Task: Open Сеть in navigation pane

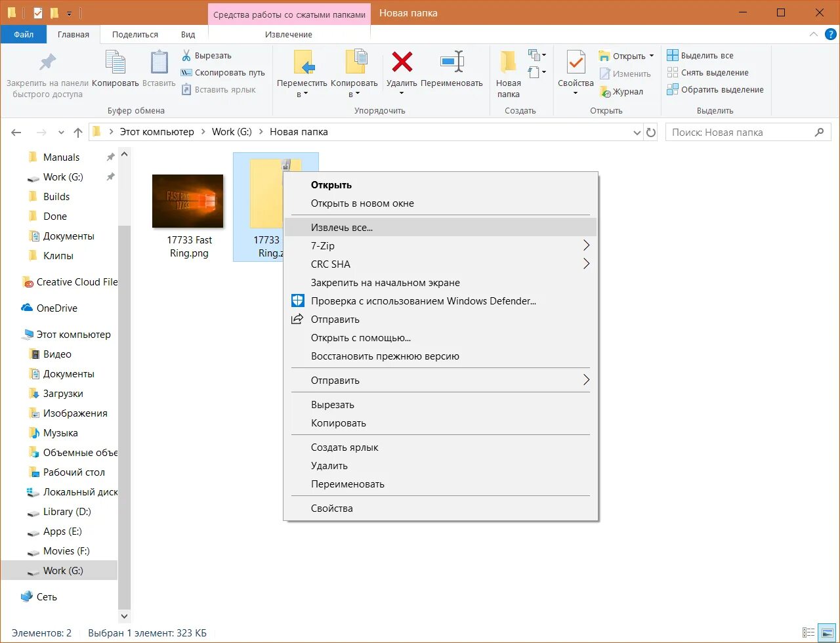Action: (x=39, y=597)
